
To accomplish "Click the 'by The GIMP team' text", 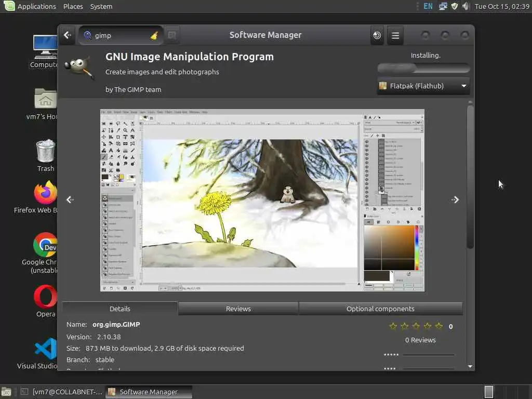I will pos(134,90).
